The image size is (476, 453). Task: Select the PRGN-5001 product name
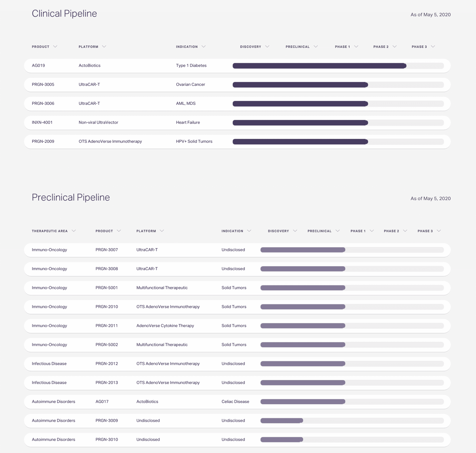[x=107, y=288]
